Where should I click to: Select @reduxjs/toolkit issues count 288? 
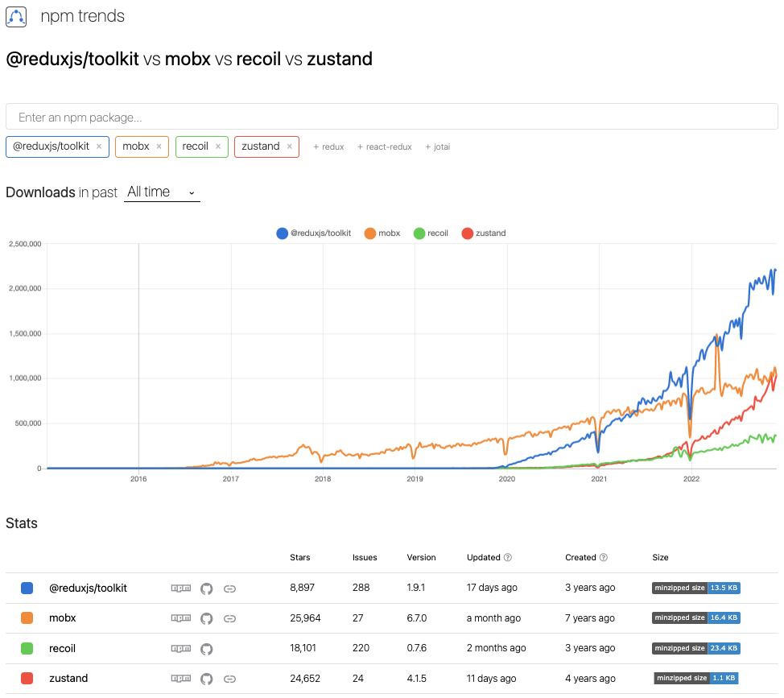(361, 588)
